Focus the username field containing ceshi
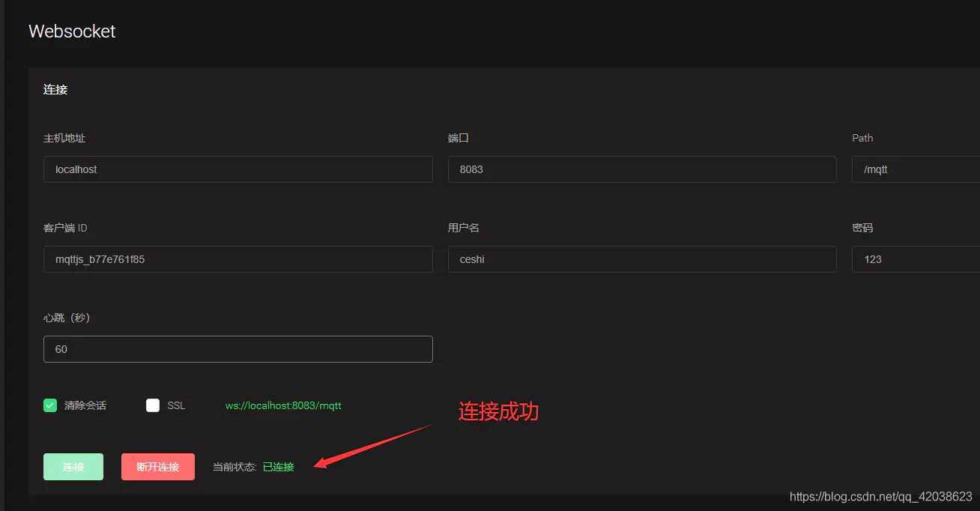This screenshot has width=980, height=511. (x=641, y=259)
